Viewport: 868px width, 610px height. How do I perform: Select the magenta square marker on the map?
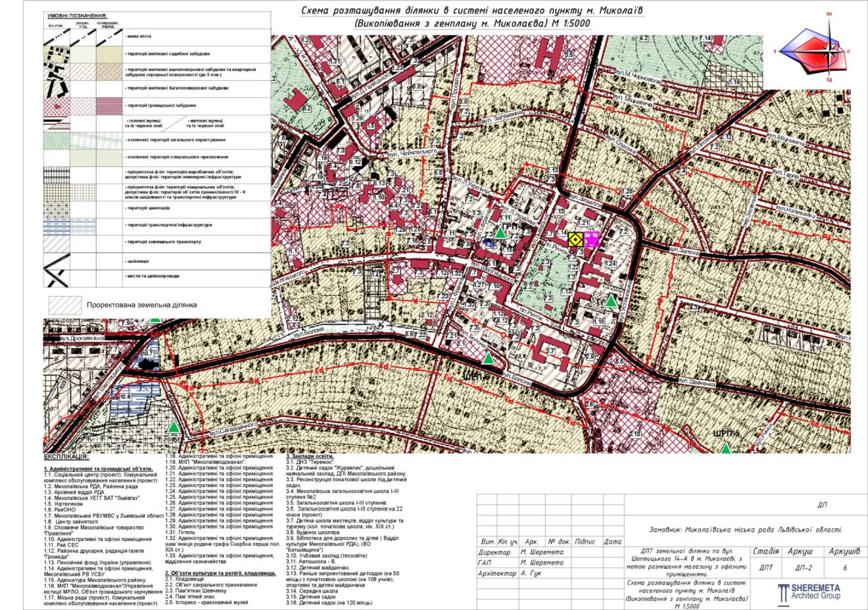coord(592,239)
